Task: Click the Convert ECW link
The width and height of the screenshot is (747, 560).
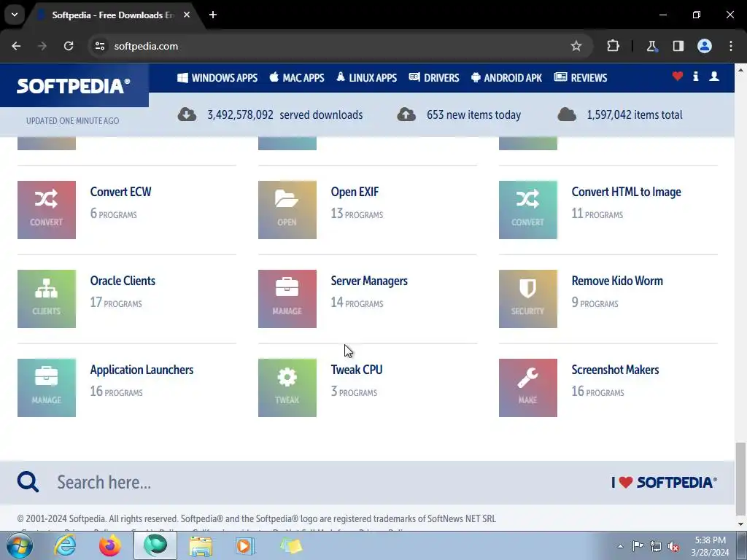Action: [x=120, y=192]
